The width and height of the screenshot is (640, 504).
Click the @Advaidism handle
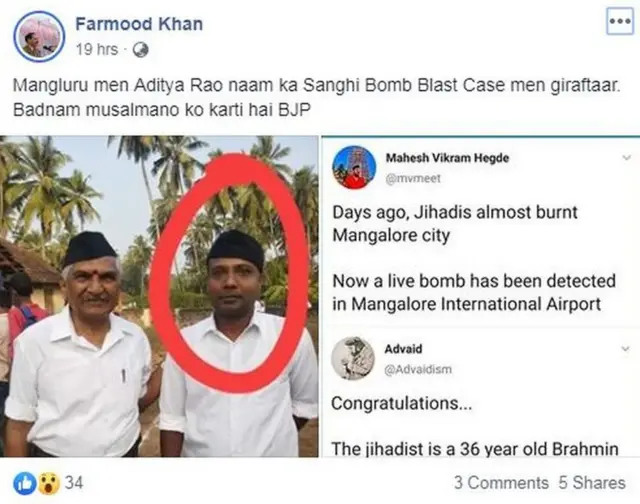point(419,369)
